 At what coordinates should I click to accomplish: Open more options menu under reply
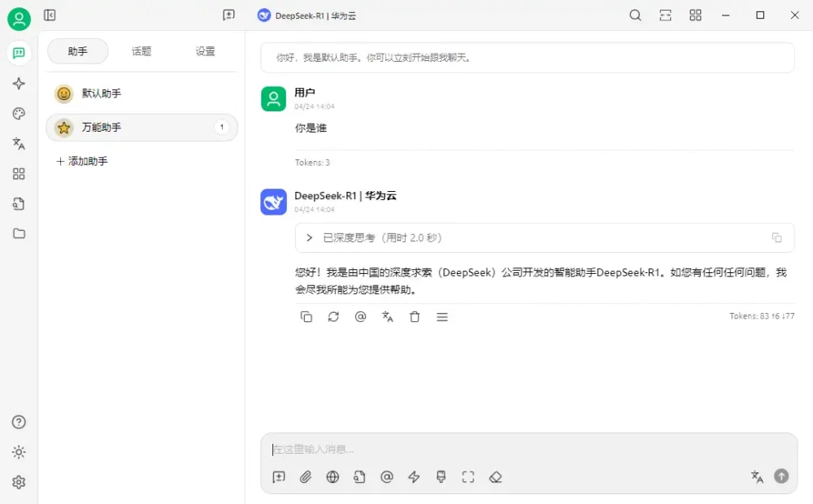point(442,317)
